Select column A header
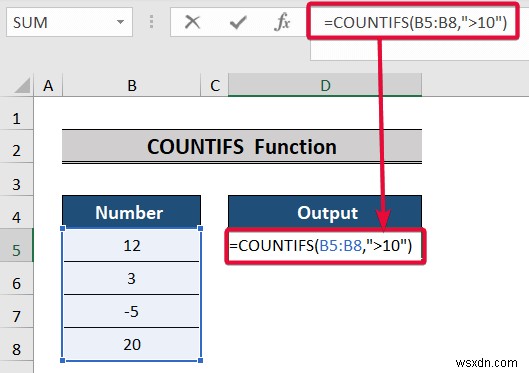Screen dimensions: 529x373 [48, 85]
